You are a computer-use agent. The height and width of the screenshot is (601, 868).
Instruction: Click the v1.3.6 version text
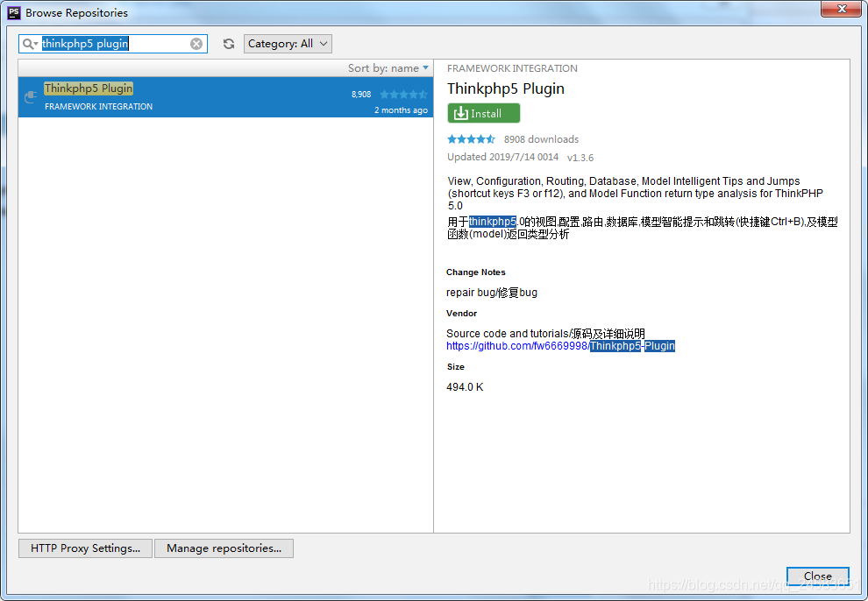(x=580, y=158)
